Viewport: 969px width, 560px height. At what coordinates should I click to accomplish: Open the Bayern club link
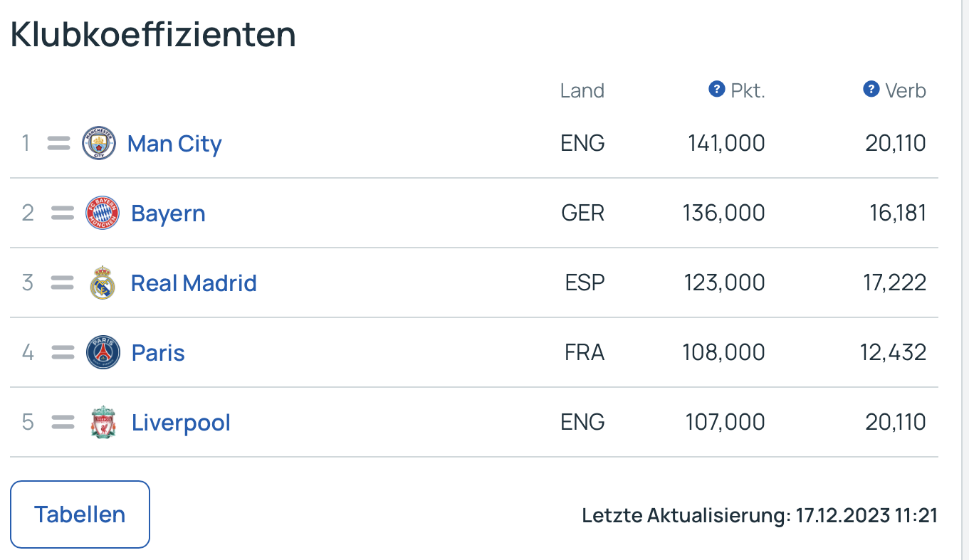pos(168,213)
